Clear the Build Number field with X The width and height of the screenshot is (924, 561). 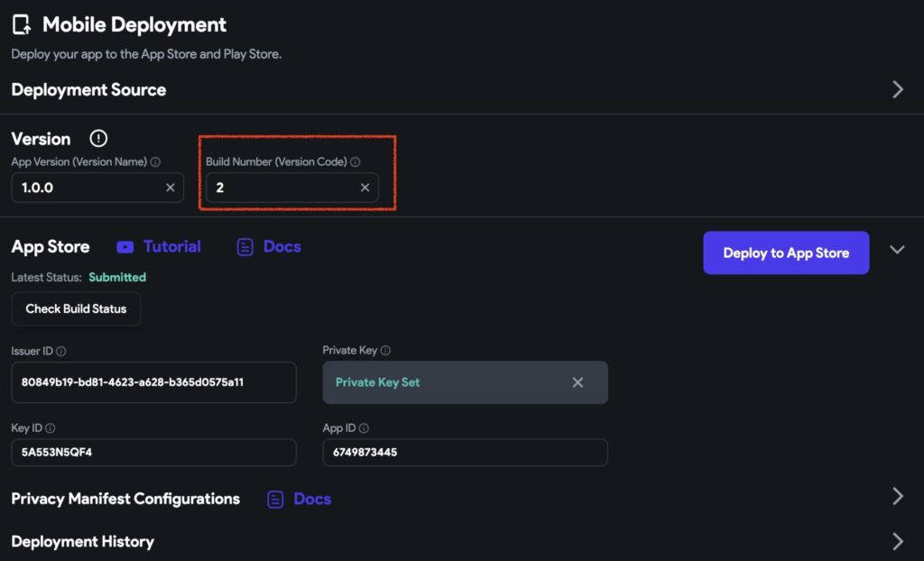tap(365, 188)
